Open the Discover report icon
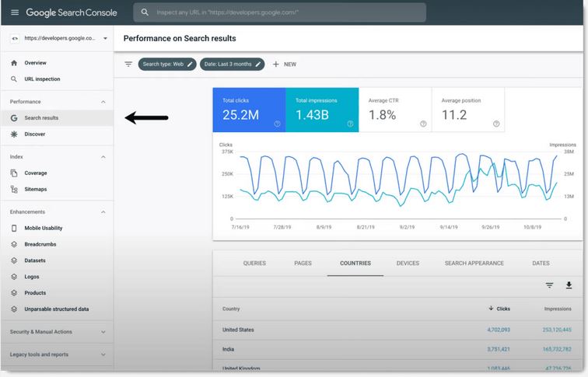 pyautogui.click(x=14, y=134)
